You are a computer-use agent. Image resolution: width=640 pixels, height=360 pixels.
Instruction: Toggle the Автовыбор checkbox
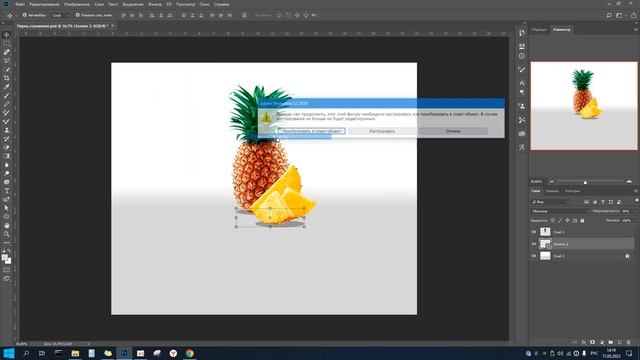tap(24, 15)
